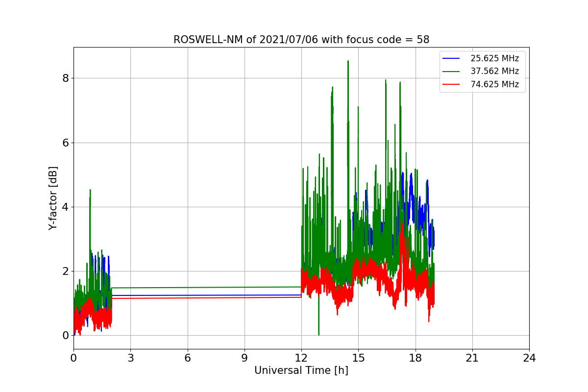Click x-axis tick label 6
This screenshot has width=588, height=392.
click(187, 358)
